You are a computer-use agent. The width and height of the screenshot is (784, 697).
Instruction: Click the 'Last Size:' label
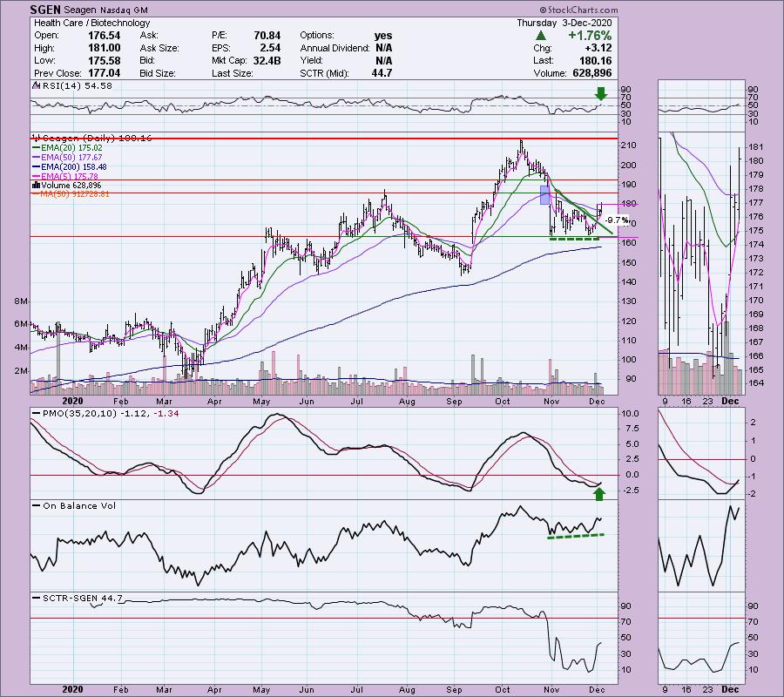pyautogui.click(x=232, y=73)
